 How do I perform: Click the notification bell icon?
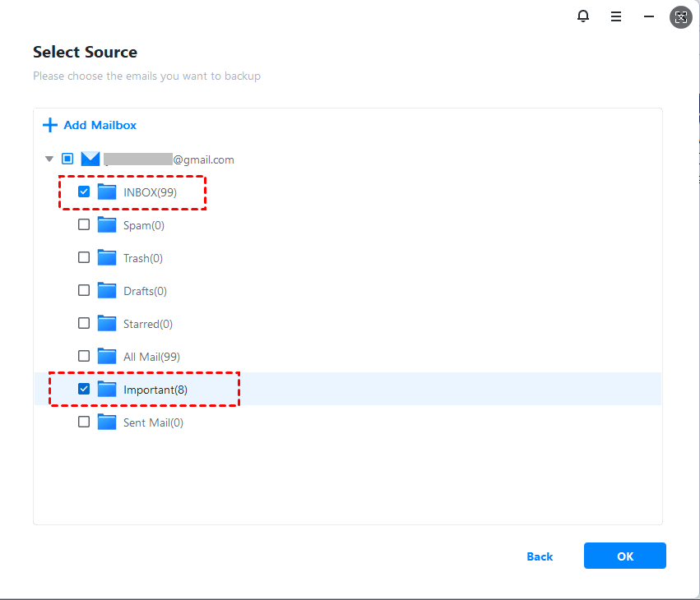coord(584,16)
